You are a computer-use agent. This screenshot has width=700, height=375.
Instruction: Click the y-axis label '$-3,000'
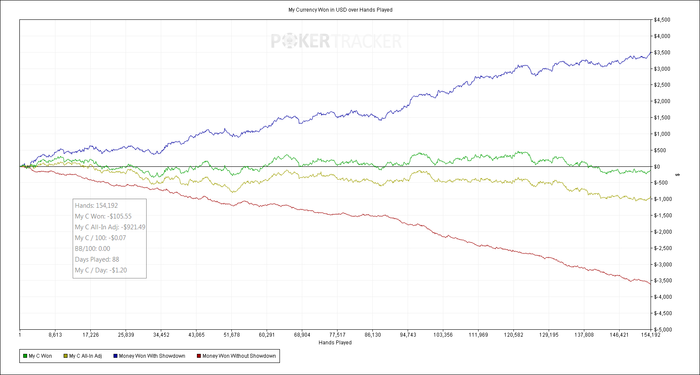pos(662,264)
